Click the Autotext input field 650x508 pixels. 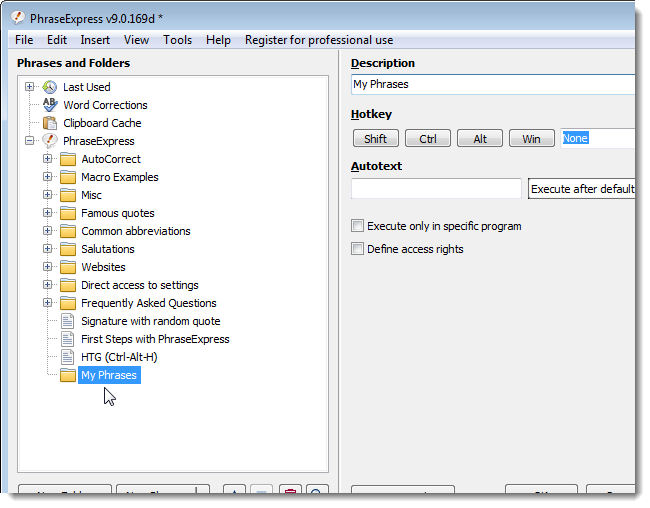point(436,189)
